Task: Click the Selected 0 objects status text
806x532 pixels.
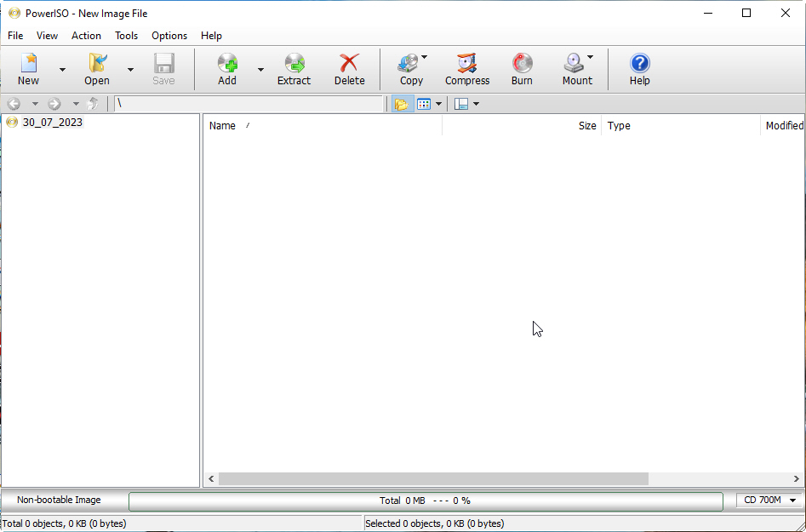Action: click(435, 523)
